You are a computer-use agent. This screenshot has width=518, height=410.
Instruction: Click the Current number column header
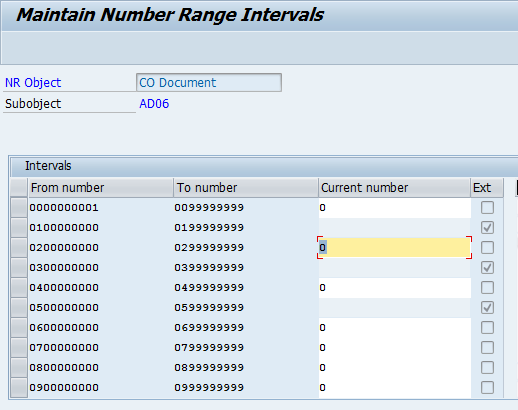point(394,188)
